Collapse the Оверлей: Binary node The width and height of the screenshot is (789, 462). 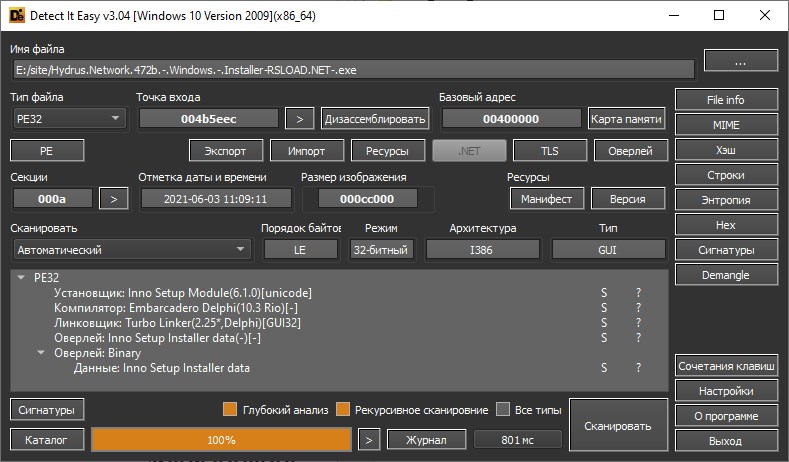(41, 353)
